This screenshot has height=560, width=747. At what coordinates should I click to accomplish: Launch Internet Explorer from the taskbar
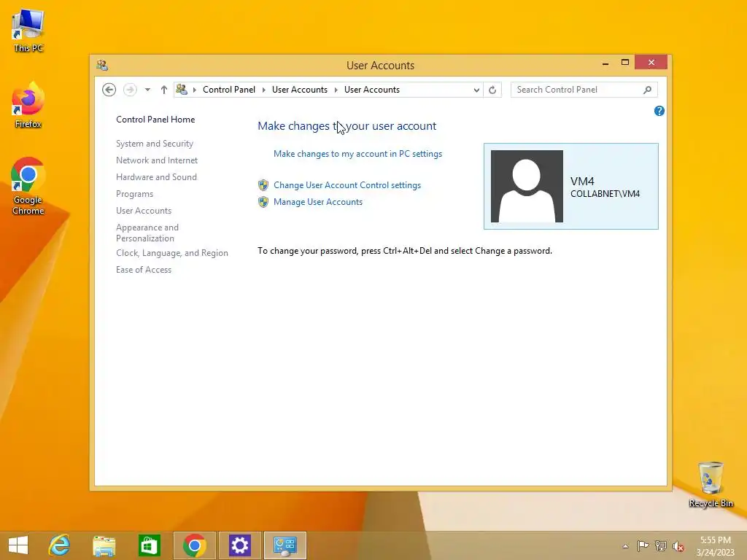pos(60,545)
